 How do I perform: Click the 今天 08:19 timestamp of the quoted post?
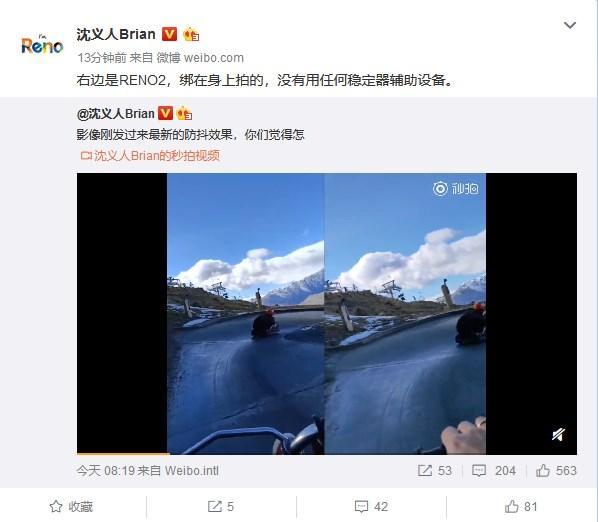click(105, 471)
